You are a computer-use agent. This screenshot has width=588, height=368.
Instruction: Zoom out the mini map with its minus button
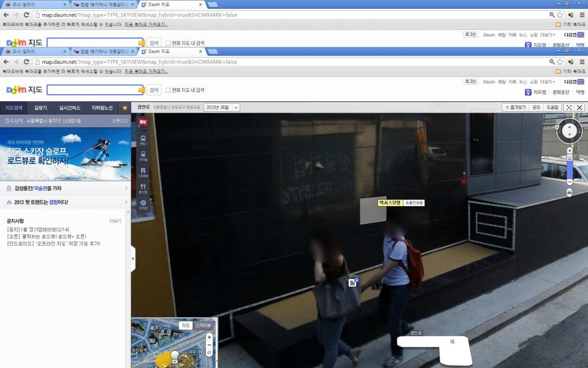click(x=209, y=344)
